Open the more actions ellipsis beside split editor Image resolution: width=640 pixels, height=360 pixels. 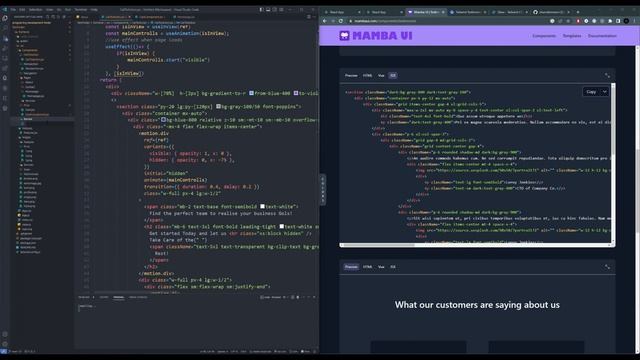coord(314,17)
